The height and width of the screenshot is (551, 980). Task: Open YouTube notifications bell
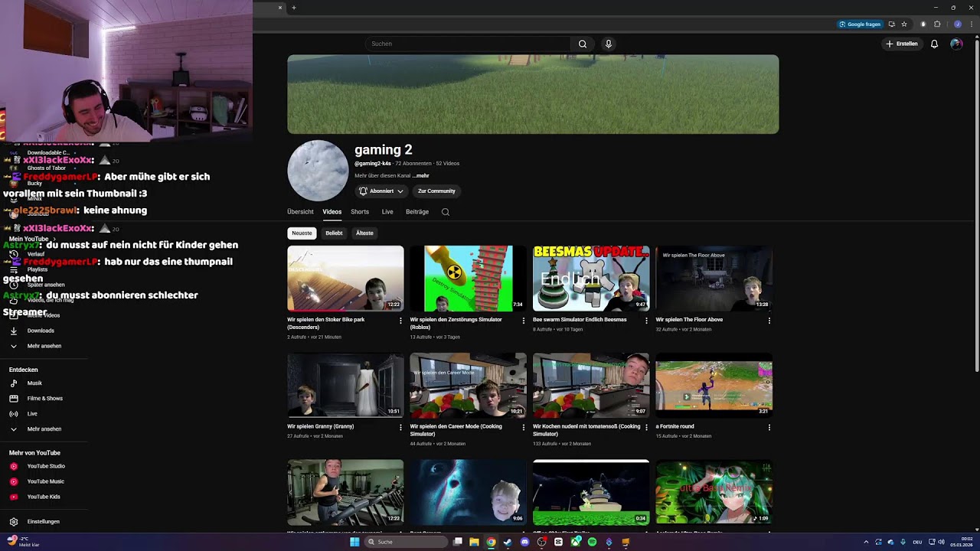934,44
